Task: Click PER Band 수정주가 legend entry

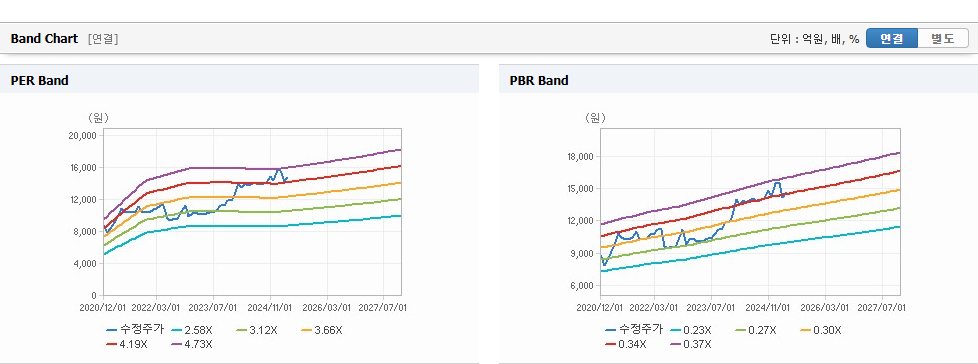Action: tap(135, 330)
